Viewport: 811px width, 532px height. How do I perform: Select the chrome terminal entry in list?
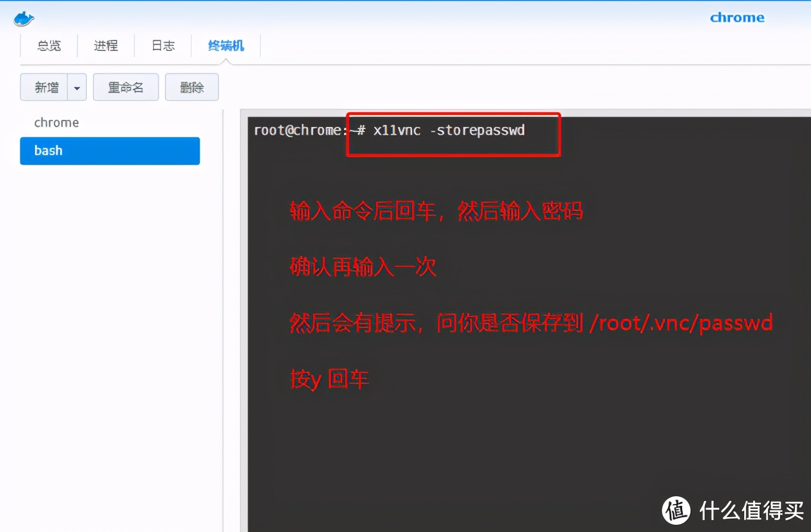click(110, 123)
